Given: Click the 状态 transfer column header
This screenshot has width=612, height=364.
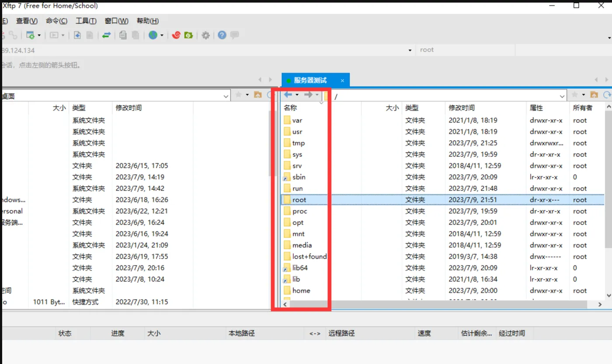Looking at the screenshot, I should [65, 333].
